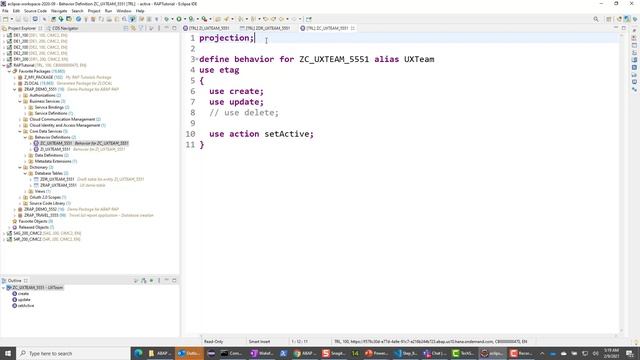
Task: Click 'Read-Only' in the status bar
Action: point(213,341)
